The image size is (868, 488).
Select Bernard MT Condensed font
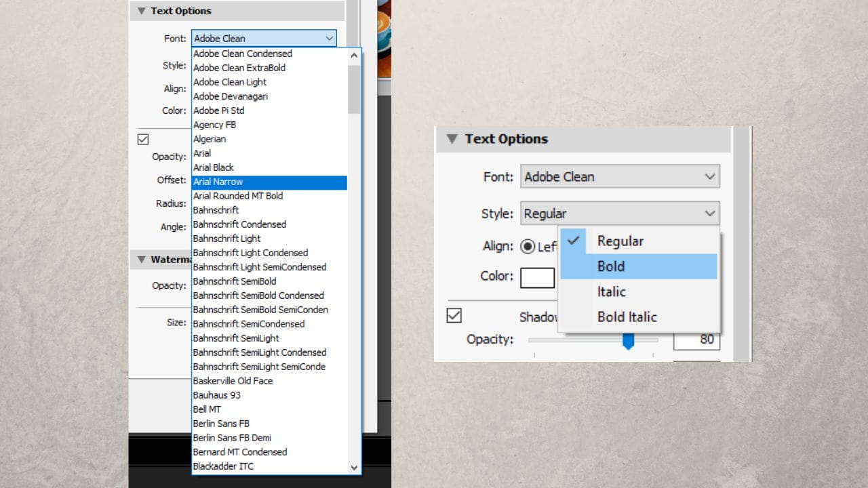[x=269, y=452]
